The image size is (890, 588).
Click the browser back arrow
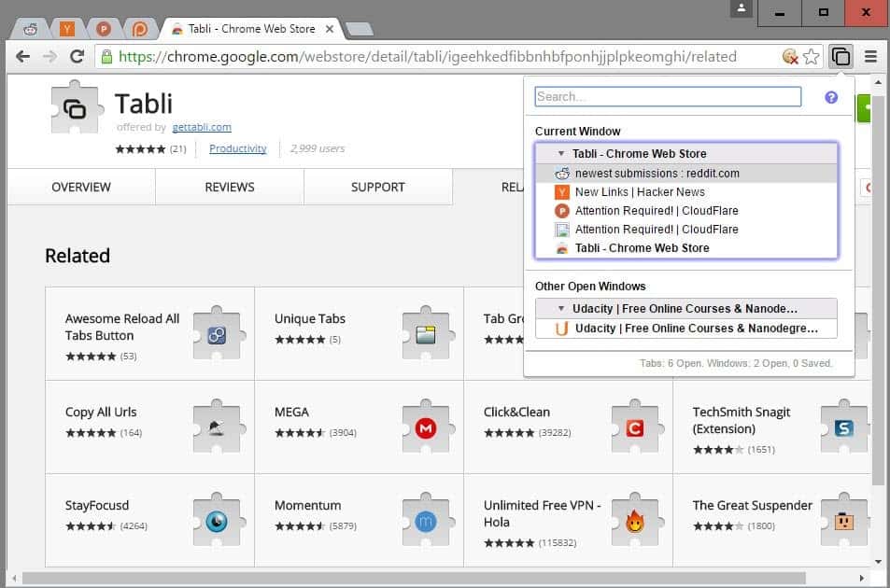coord(23,57)
